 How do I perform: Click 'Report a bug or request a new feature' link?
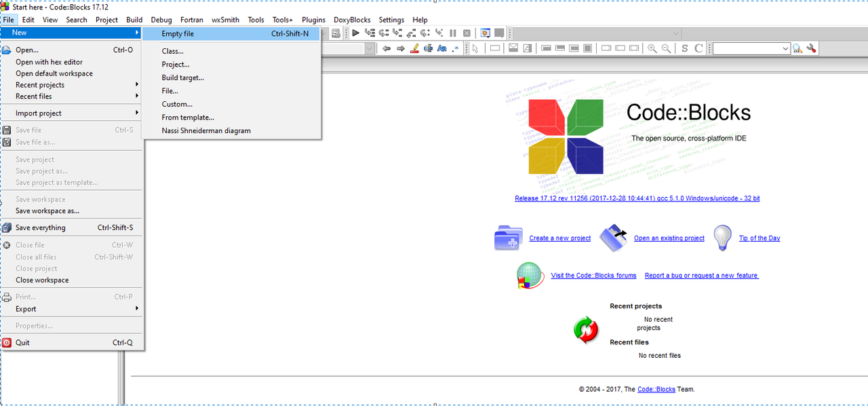(x=701, y=276)
